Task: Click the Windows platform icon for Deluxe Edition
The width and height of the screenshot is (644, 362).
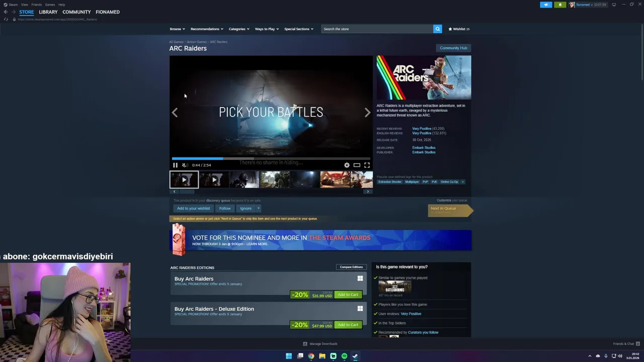Action: coord(360,308)
